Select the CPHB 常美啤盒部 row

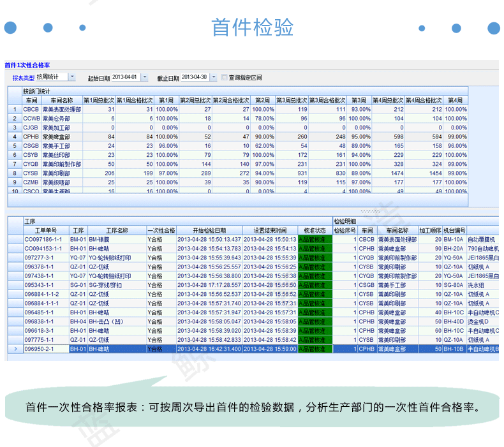click(x=238, y=136)
